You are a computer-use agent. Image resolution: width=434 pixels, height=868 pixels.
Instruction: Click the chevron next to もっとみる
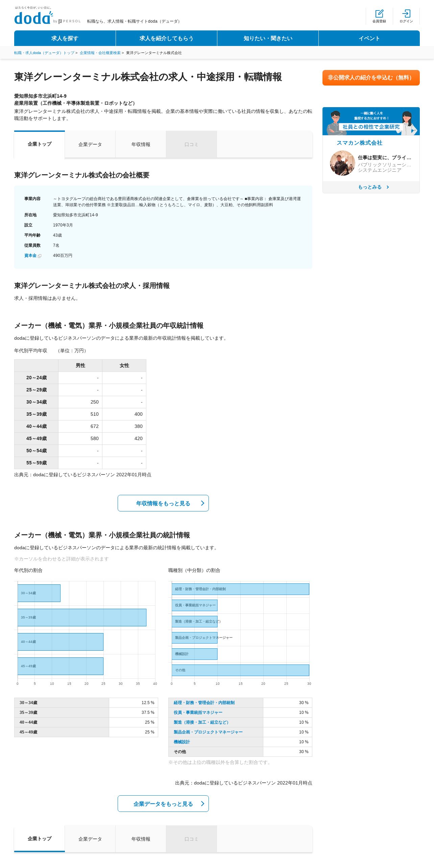click(388, 187)
